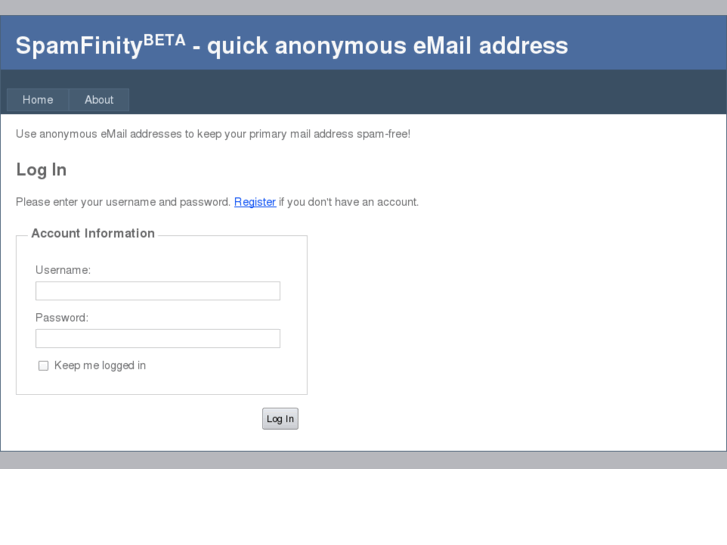Select the "Log In" page heading

click(42, 170)
